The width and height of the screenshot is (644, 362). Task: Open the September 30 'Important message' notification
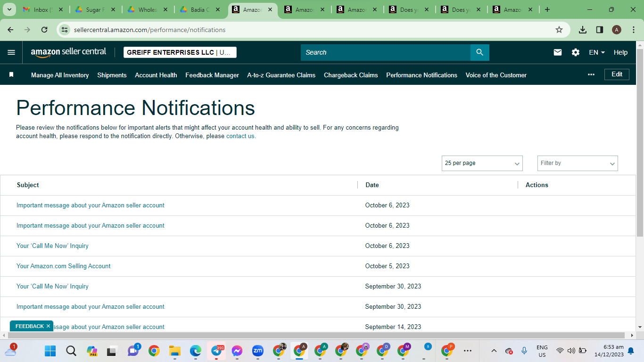point(91,306)
